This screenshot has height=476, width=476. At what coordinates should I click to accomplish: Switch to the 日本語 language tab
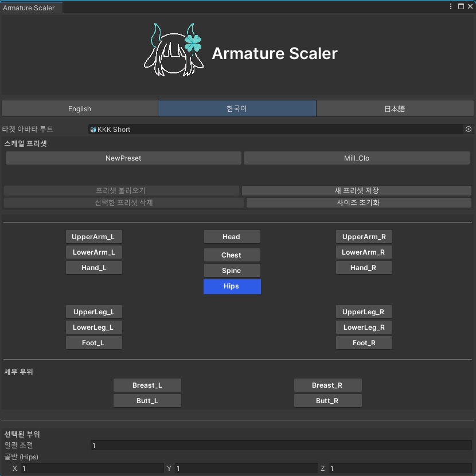pos(395,108)
